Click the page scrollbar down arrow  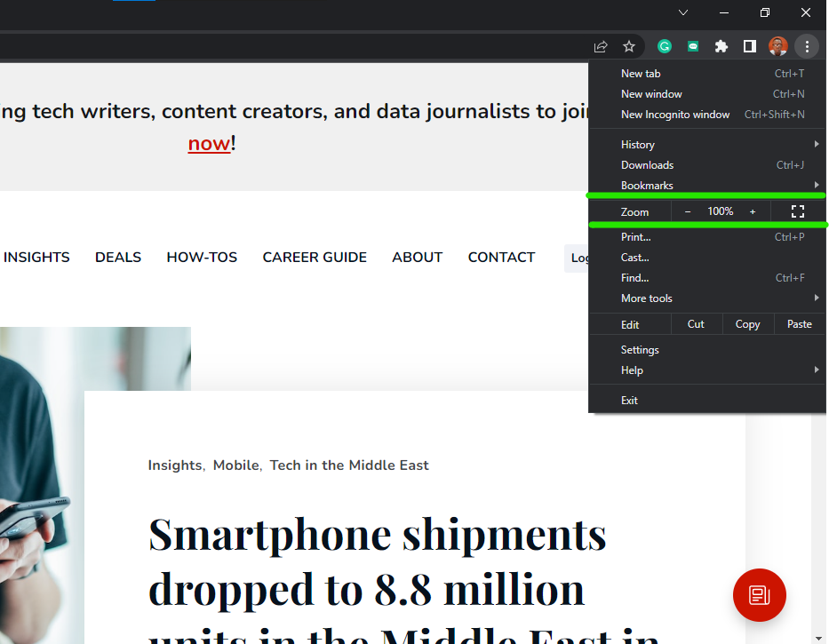[x=819, y=638]
